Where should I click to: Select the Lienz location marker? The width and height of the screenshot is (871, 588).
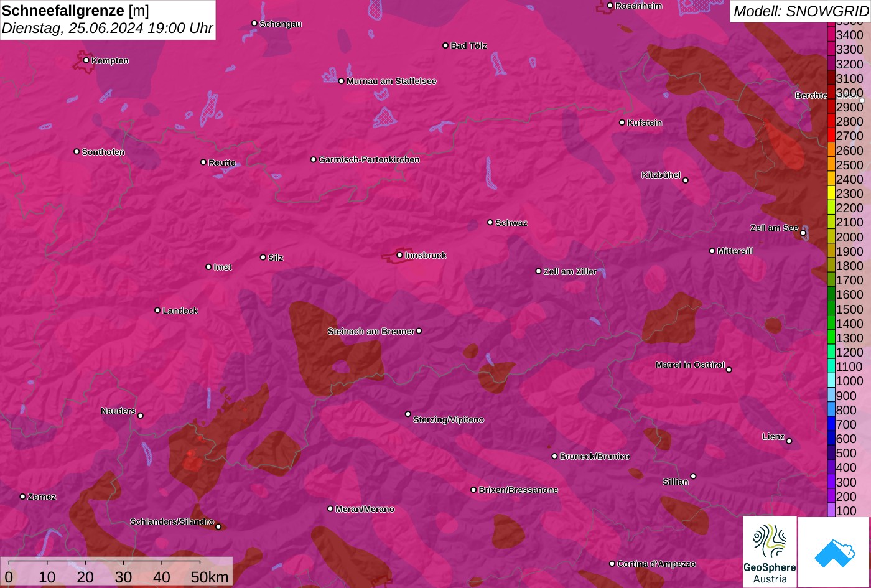point(789,441)
